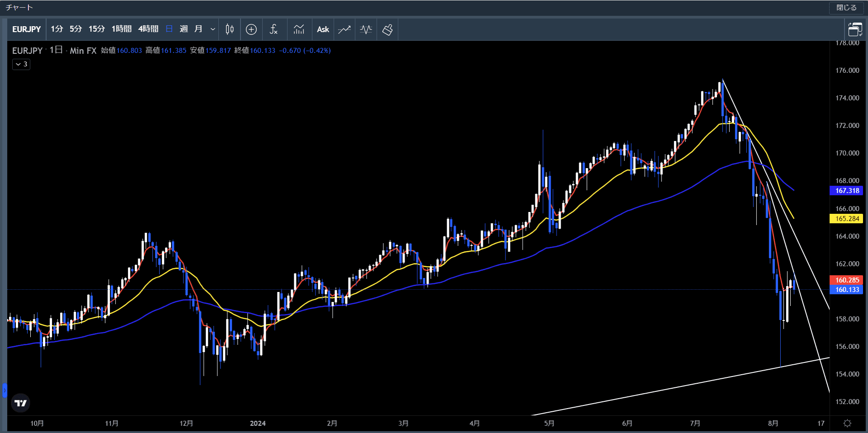Select the 15分 timeframe
The width and height of the screenshot is (868, 433).
(x=96, y=29)
